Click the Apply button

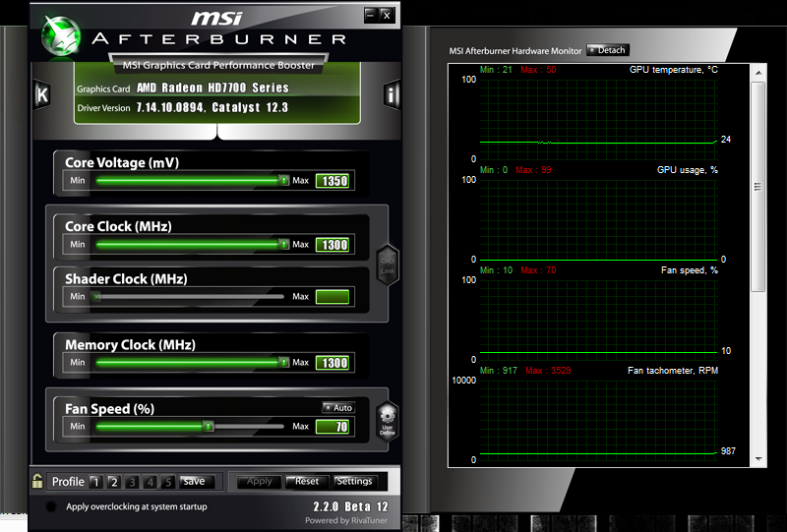pos(259,481)
